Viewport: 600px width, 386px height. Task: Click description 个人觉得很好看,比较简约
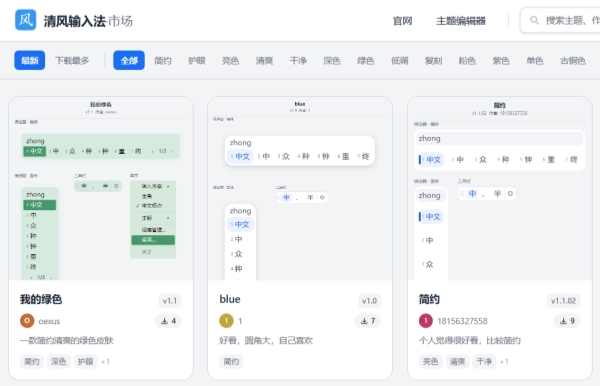tap(470, 340)
